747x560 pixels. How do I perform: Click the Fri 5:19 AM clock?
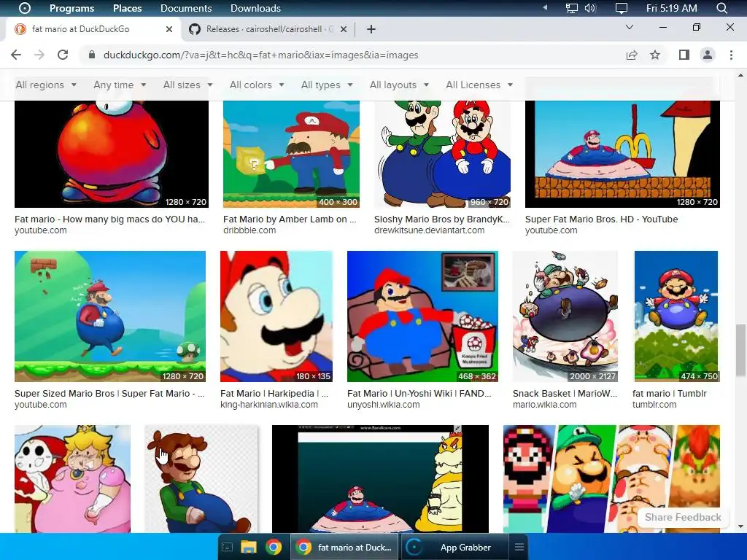pyautogui.click(x=672, y=8)
